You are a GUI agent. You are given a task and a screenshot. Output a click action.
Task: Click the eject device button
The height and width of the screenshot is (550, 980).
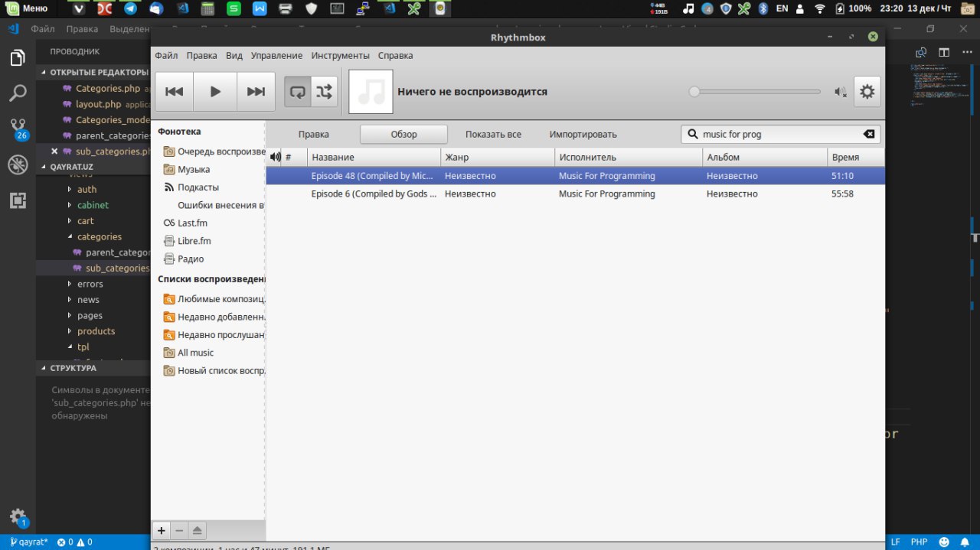pyautogui.click(x=197, y=530)
